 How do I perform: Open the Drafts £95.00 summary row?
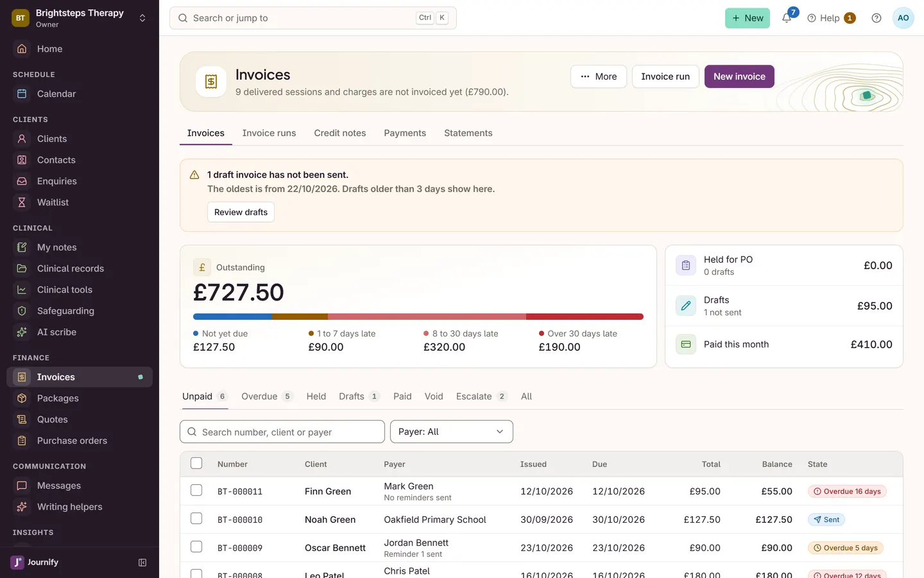(x=784, y=306)
